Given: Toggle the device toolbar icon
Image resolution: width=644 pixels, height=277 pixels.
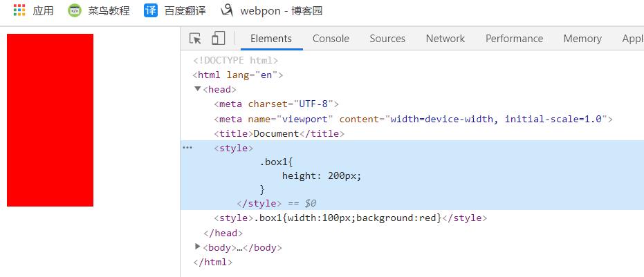Looking at the screenshot, I should pyautogui.click(x=219, y=39).
